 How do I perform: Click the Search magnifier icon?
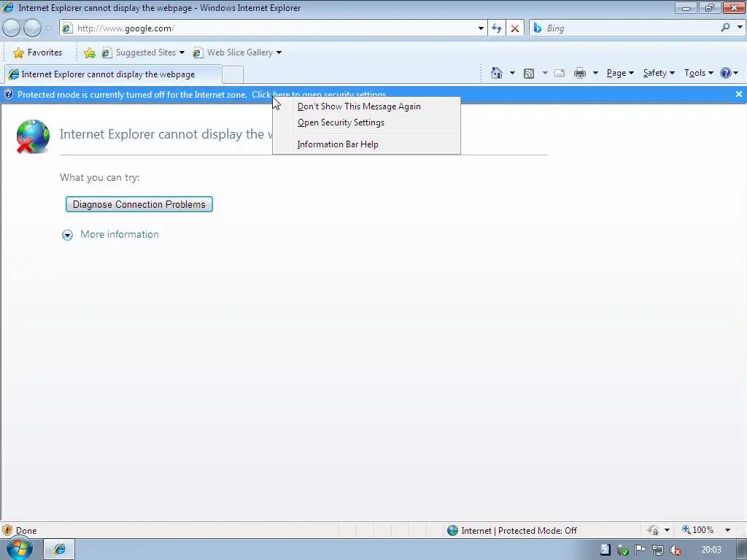726,28
